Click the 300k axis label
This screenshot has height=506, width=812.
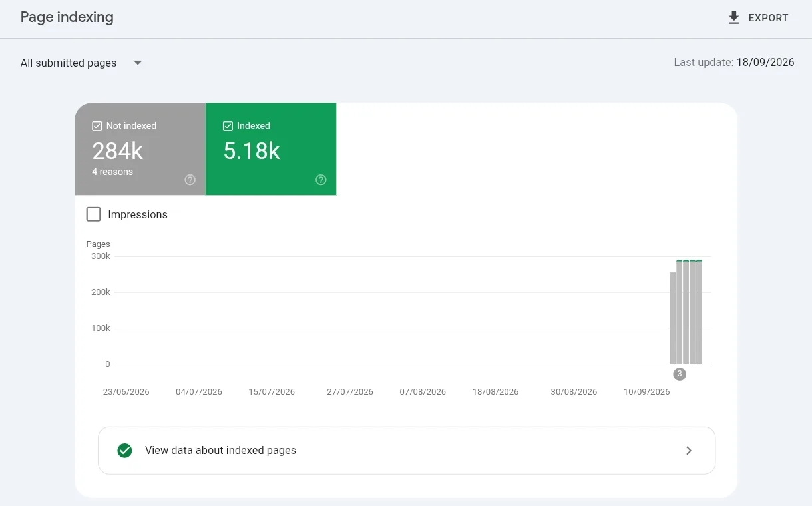coord(101,256)
